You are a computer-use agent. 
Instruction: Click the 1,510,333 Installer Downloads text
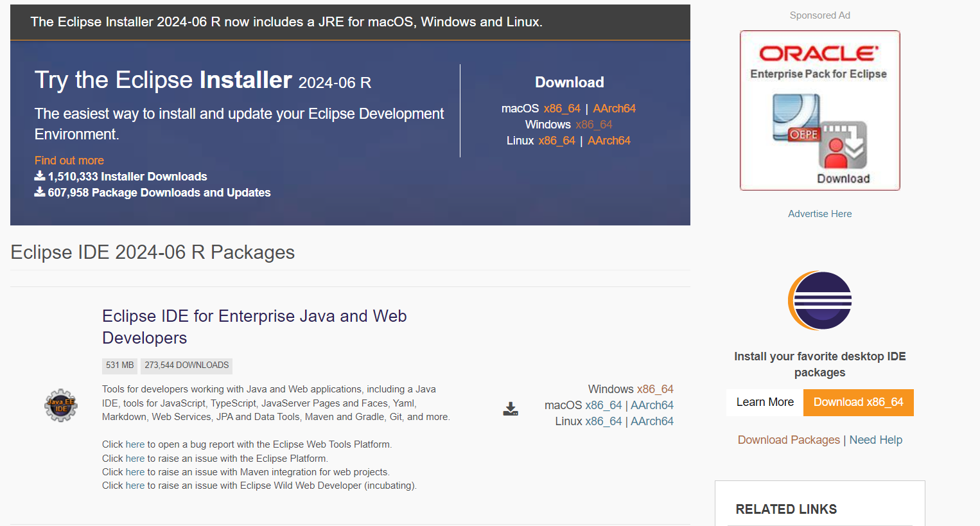[128, 177]
